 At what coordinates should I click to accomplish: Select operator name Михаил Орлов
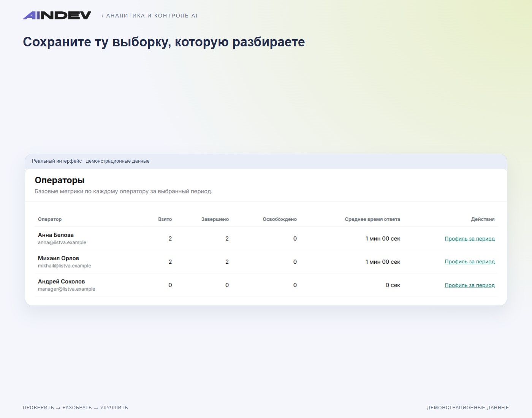click(59, 258)
